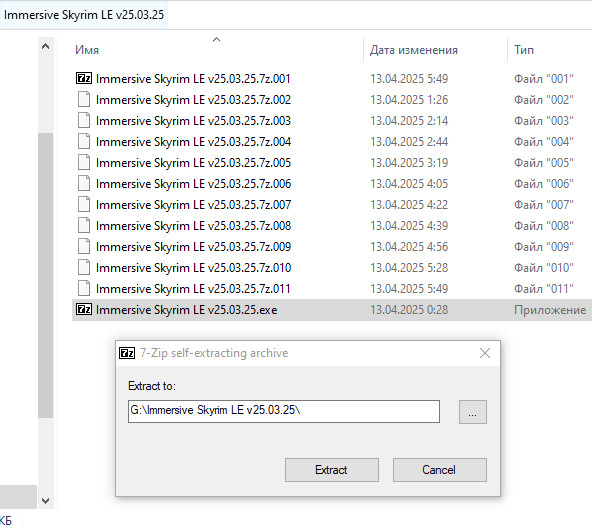Click the blank file icon of .7z.009

[x=84, y=246]
